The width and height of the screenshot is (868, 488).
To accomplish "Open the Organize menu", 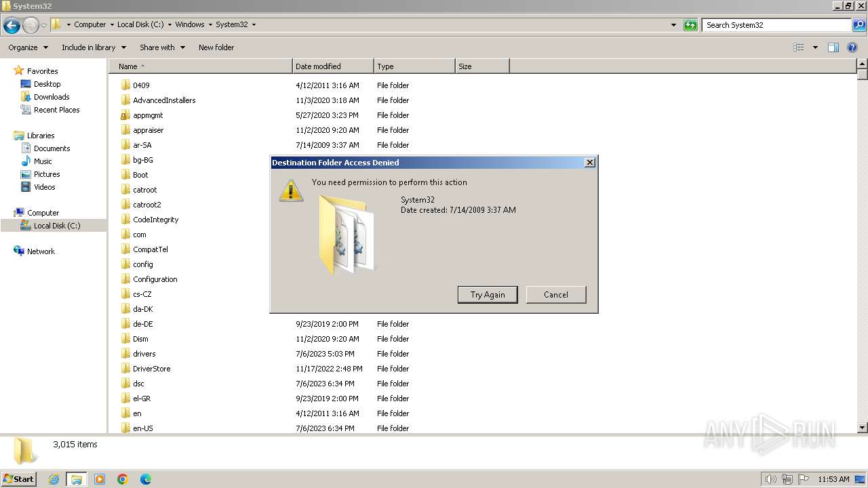I will pyautogui.click(x=28, y=47).
